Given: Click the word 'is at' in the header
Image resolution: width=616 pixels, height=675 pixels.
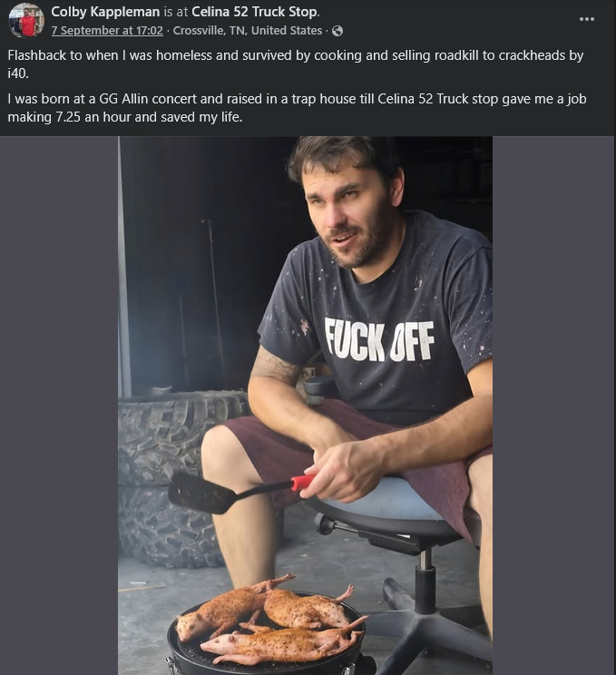Looking at the screenshot, I should tap(176, 12).
